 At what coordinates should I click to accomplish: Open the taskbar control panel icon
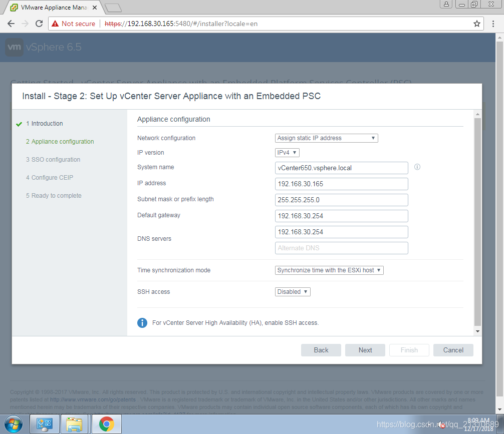pos(45,424)
